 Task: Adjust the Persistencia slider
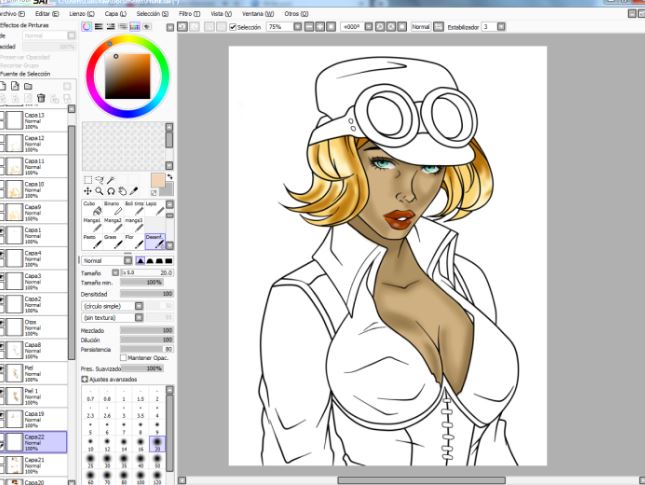click(x=147, y=349)
